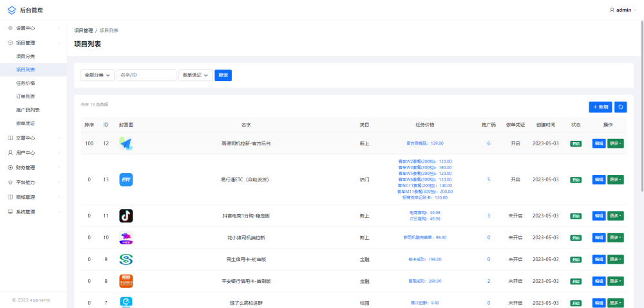Click the 易行通ETC cover icon
Screen dimensions: 644x308
(x=126, y=179)
